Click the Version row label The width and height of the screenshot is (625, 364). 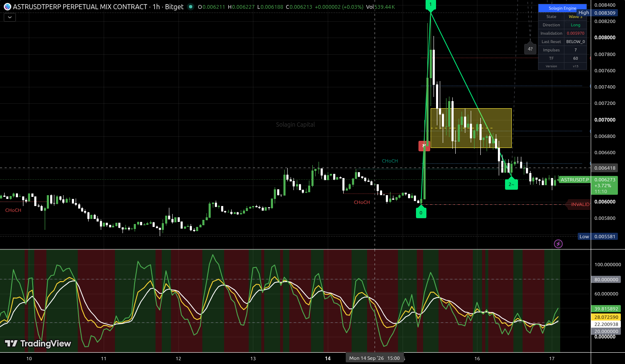coord(551,66)
